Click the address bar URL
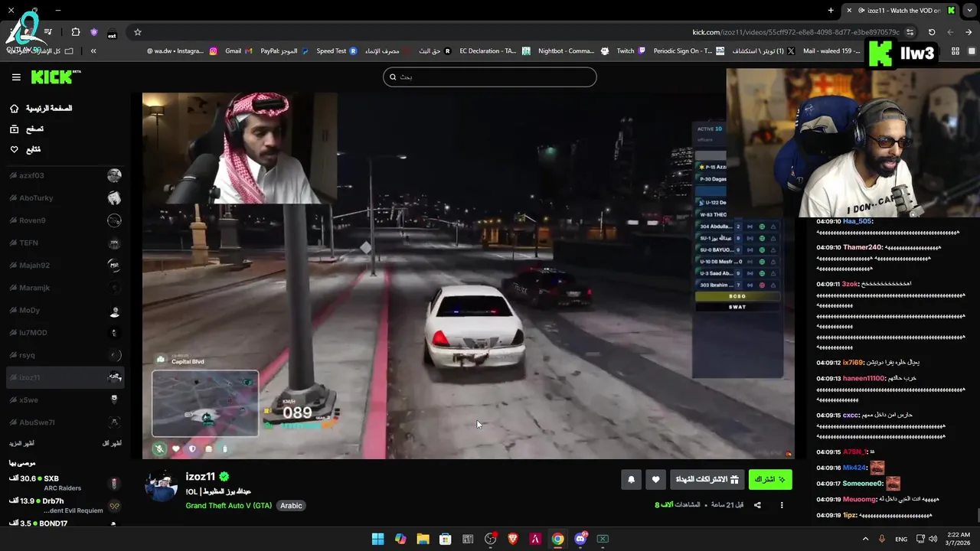The width and height of the screenshot is (980, 551). (x=795, y=32)
